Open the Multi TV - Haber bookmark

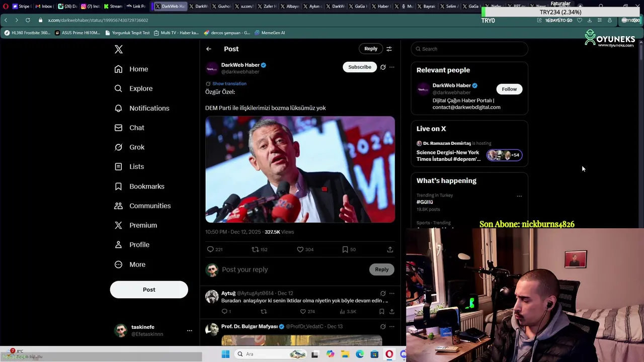[176, 33]
